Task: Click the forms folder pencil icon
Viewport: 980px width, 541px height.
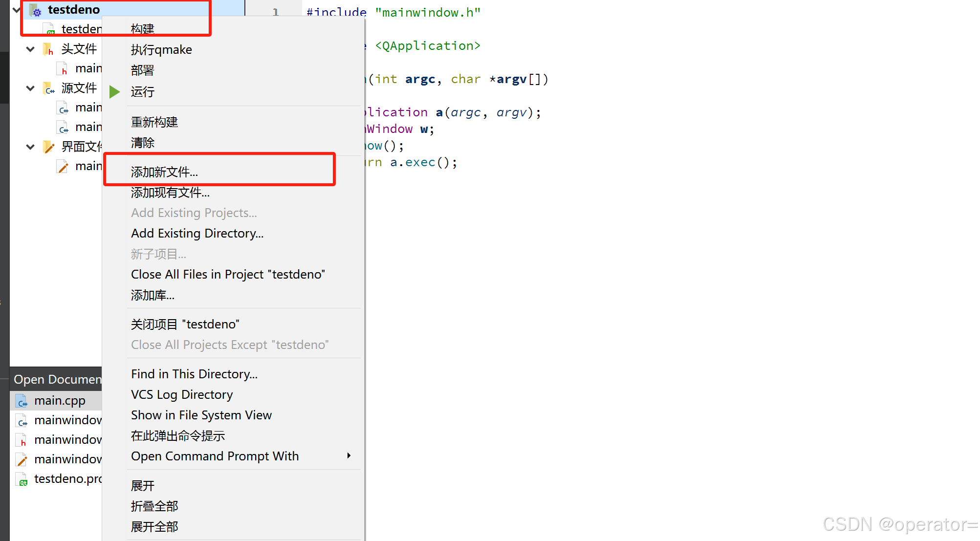Action: (x=48, y=147)
